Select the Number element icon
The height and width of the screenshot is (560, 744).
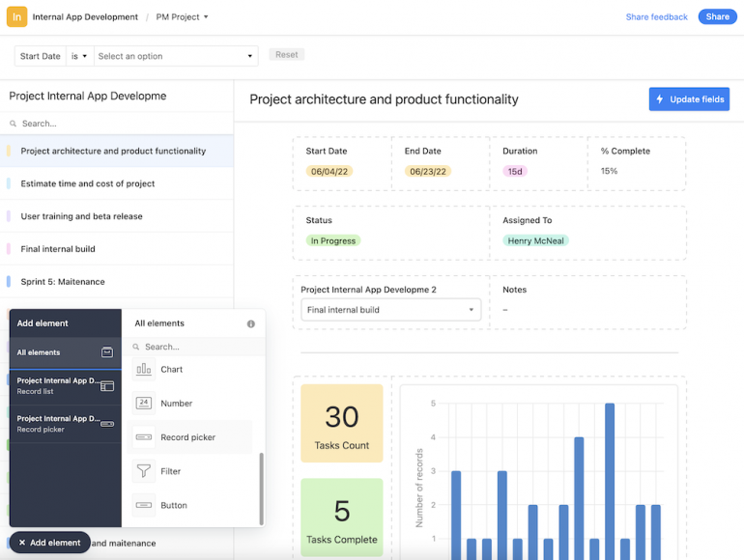tap(144, 404)
